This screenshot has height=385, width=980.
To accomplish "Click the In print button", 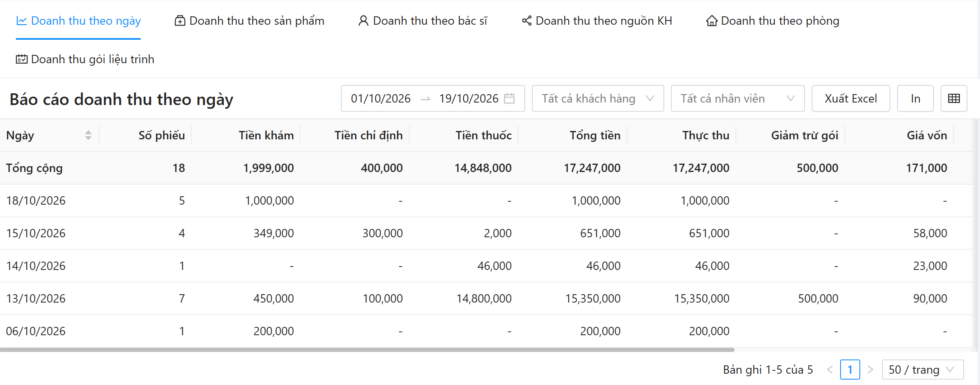I will pos(915,98).
